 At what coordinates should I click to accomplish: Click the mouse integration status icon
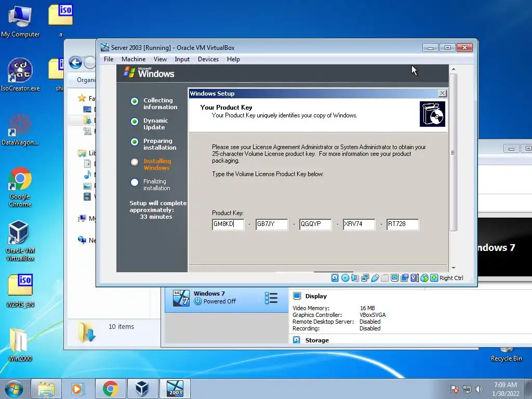coord(424,278)
